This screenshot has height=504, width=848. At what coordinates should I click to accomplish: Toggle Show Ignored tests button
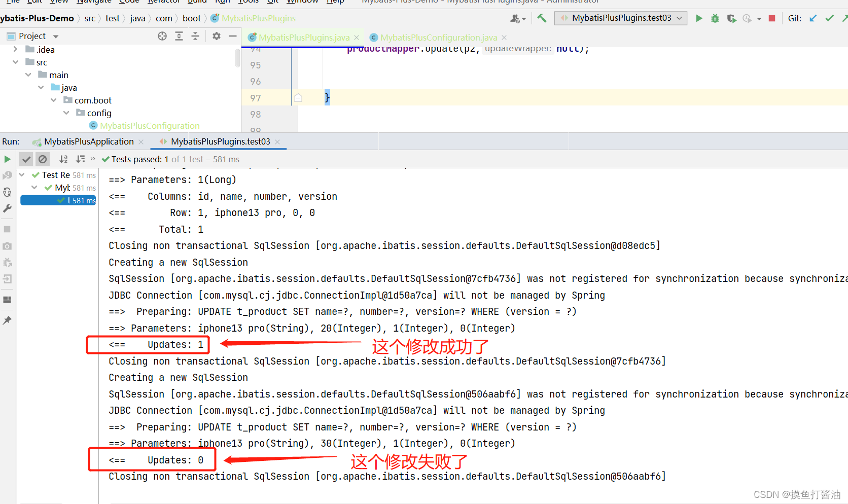click(x=43, y=159)
